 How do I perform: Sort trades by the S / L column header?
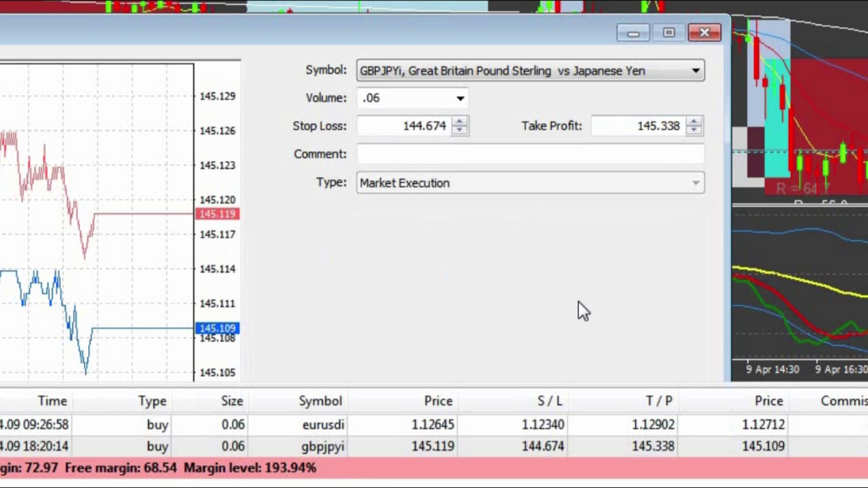pos(550,401)
